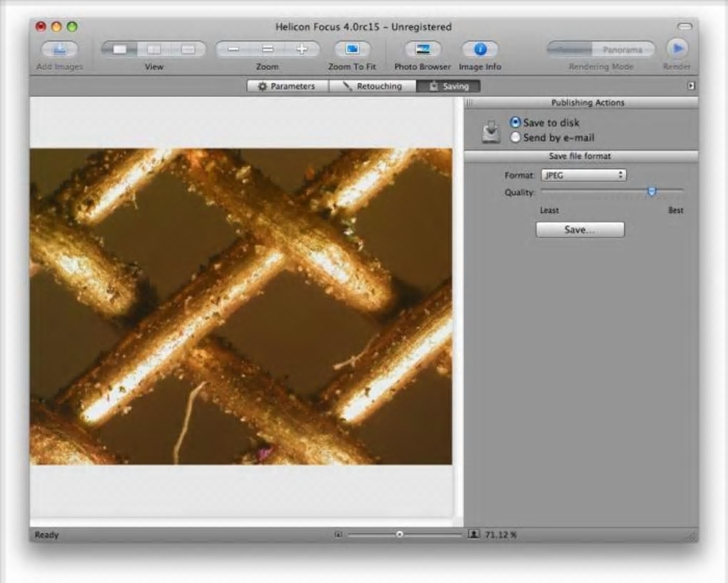This screenshot has height=583, width=728.
Task: Toggle the toolbar pill button in title bar
Action: tap(684, 26)
